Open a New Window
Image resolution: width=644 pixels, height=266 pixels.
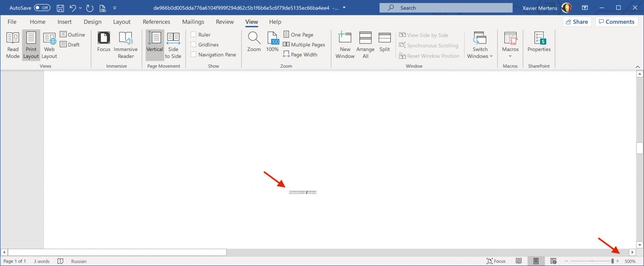[x=345, y=45]
